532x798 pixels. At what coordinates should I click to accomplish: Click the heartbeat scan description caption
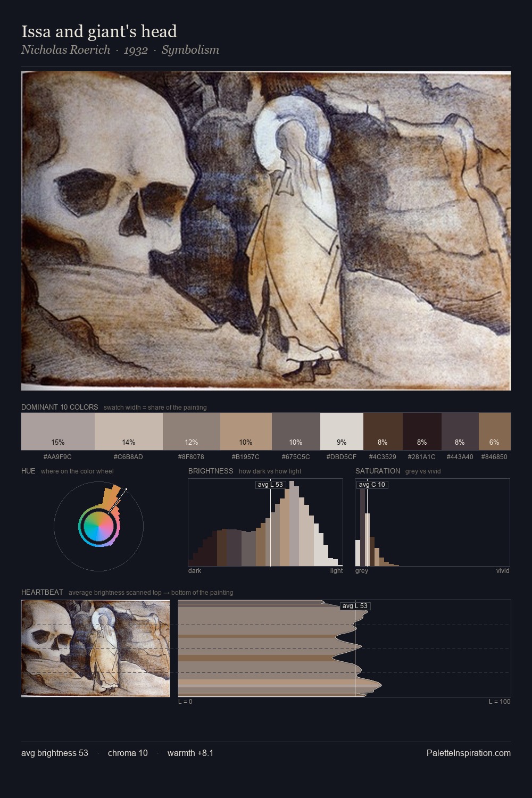click(151, 593)
